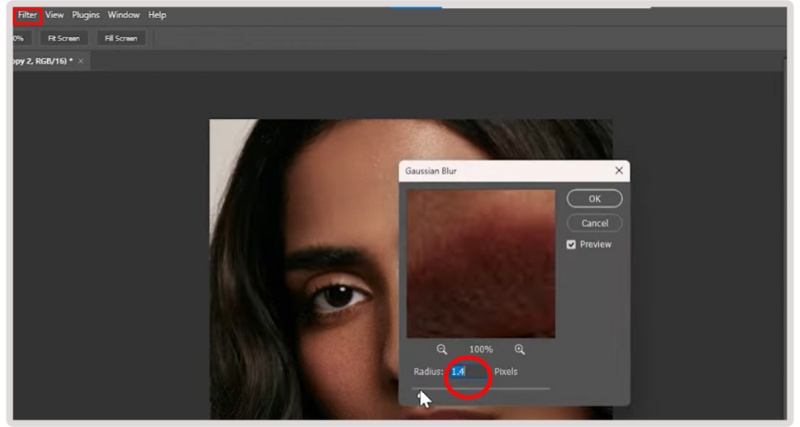Open the Filter menu
This screenshot has width=800, height=427.
tap(28, 15)
